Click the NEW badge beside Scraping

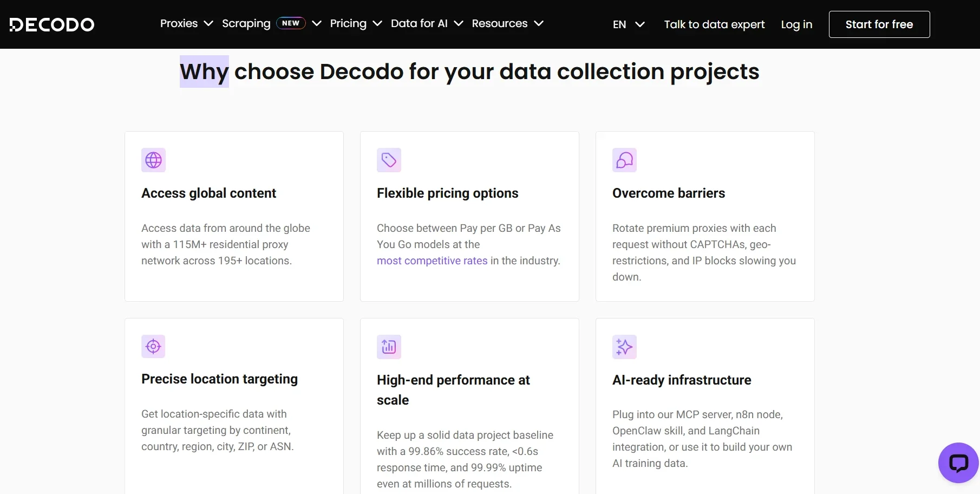(x=291, y=23)
